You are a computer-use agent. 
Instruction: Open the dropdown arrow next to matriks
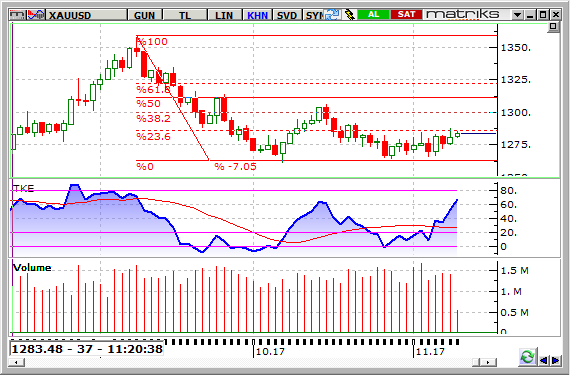point(517,15)
